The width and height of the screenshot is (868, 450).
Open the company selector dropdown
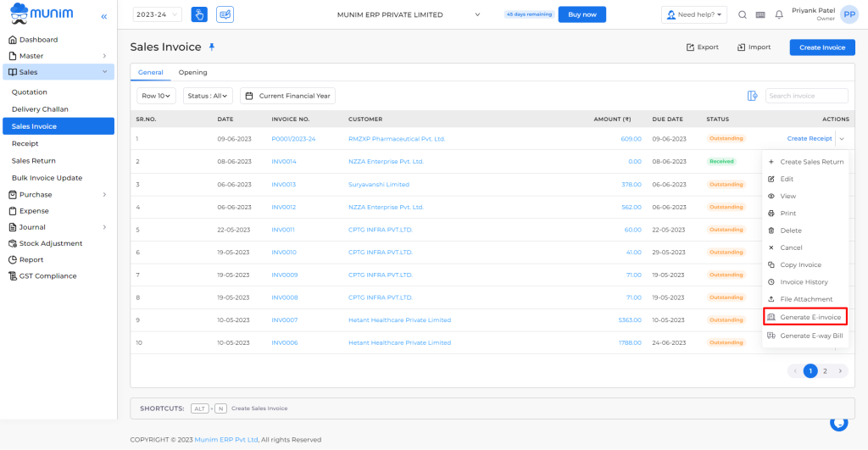coord(409,15)
